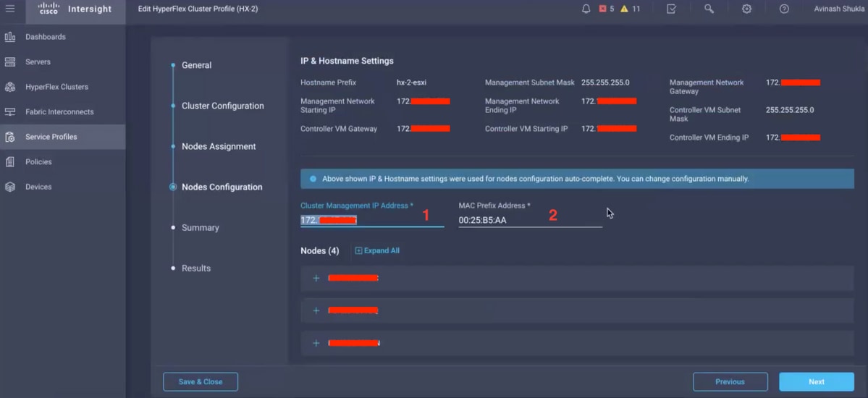
Task: Click the Servers sidebar icon
Action: click(10, 62)
